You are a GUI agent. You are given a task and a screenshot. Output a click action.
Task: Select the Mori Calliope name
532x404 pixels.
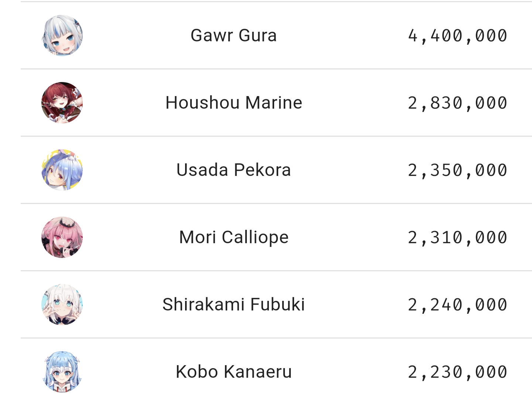233,237
